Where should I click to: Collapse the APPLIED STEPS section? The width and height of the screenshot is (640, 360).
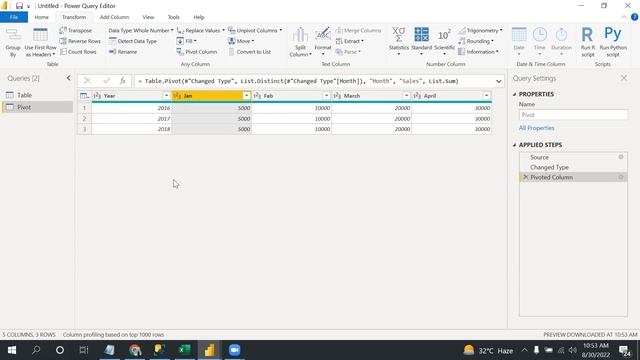514,145
